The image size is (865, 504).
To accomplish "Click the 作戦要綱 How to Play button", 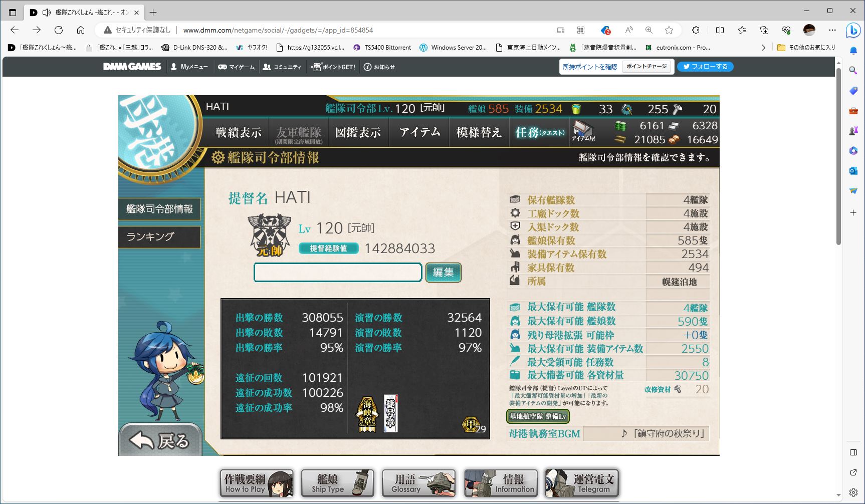I will point(257,483).
